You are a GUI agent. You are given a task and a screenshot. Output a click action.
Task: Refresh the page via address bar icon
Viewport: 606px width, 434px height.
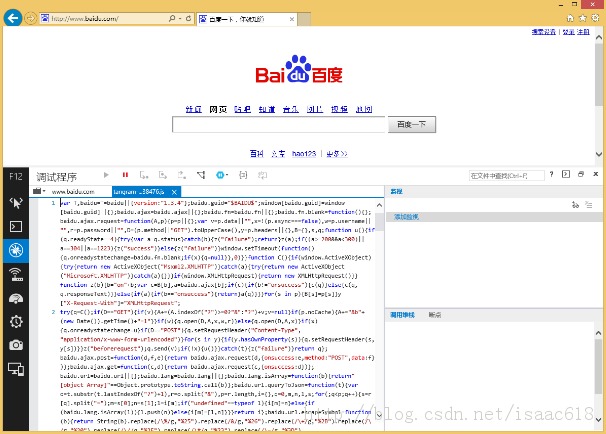[x=188, y=18]
